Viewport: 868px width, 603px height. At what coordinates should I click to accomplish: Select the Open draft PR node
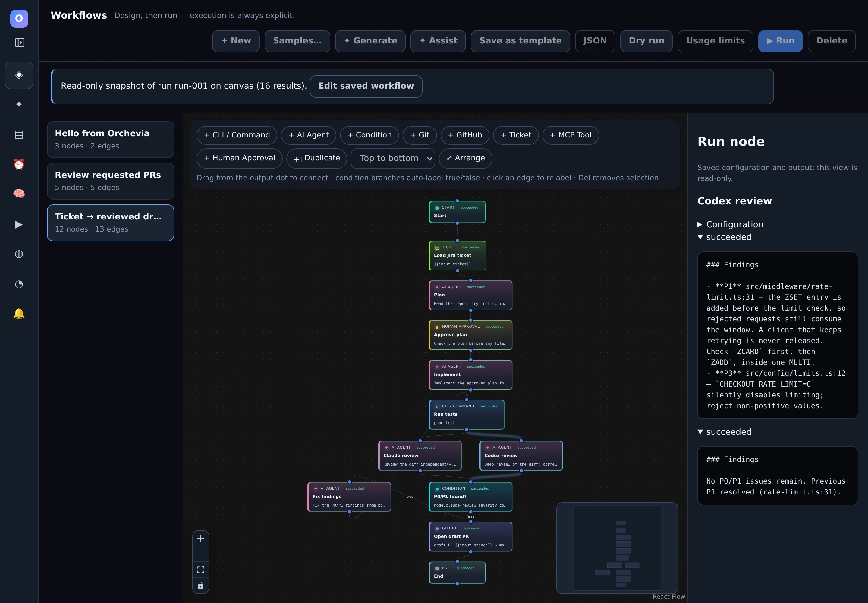(471, 537)
